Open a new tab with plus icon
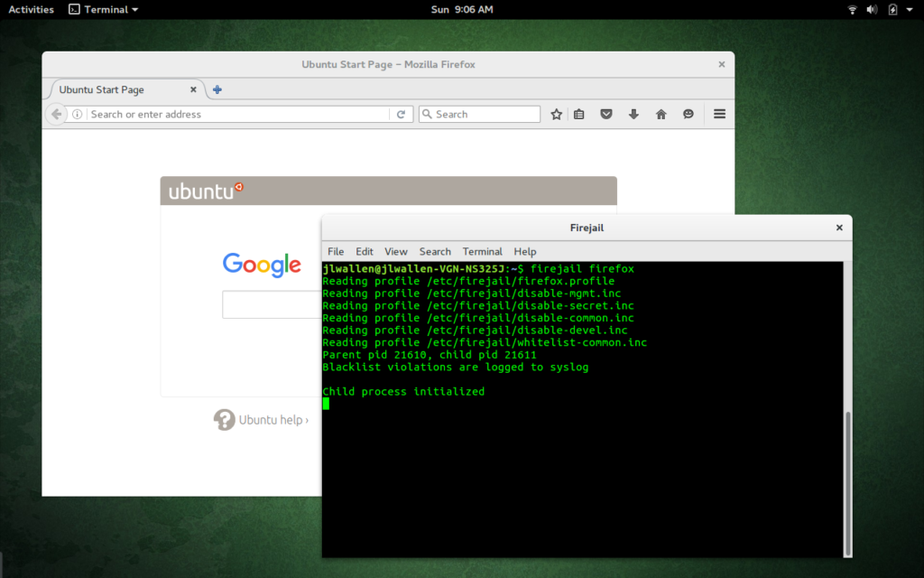924x578 pixels. [217, 89]
